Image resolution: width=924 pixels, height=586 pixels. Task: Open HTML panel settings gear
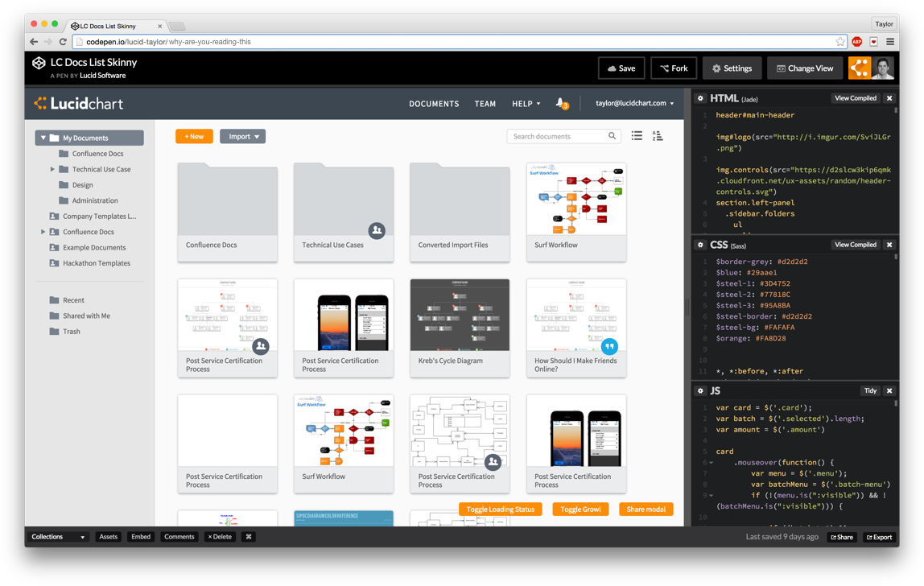tap(701, 98)
